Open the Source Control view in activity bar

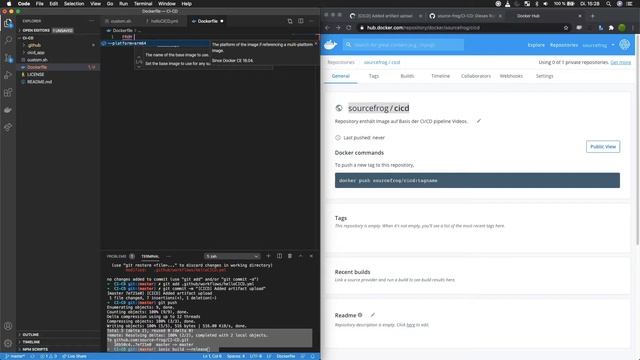pos(8,58)
